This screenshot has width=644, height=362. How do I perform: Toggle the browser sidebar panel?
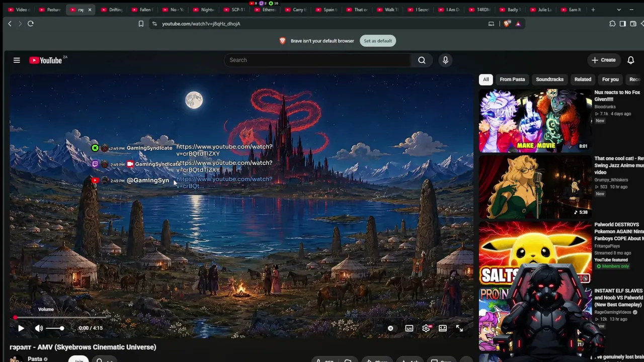623,24
